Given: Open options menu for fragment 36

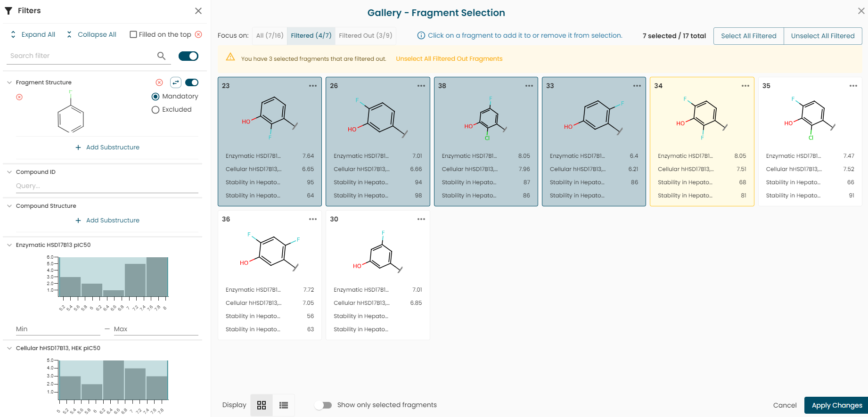Looking at the screenshot, I should 313,219.
